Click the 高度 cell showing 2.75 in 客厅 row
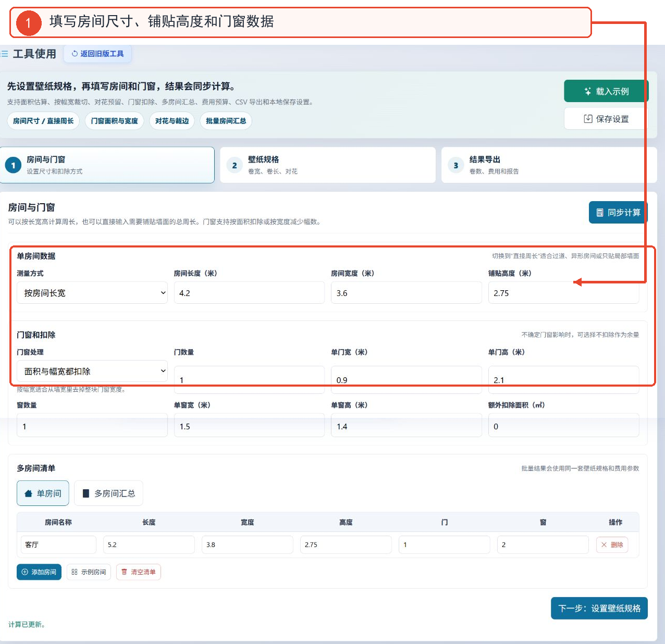 (346, 544)
